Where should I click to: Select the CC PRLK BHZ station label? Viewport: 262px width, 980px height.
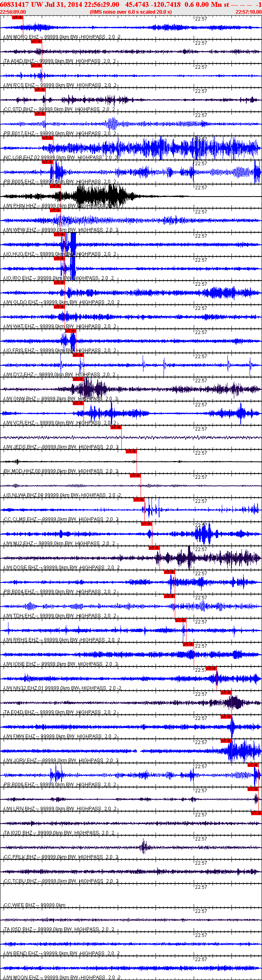(20, 857)
